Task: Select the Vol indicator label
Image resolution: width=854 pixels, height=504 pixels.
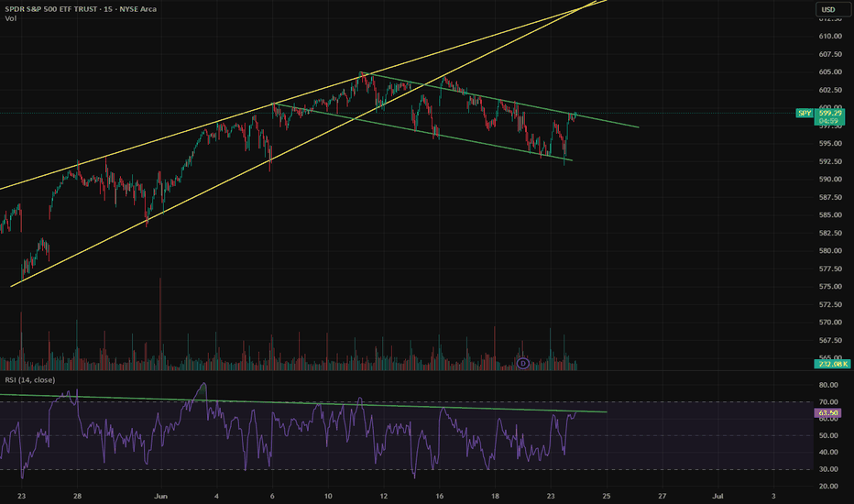Action: point(10,18)
